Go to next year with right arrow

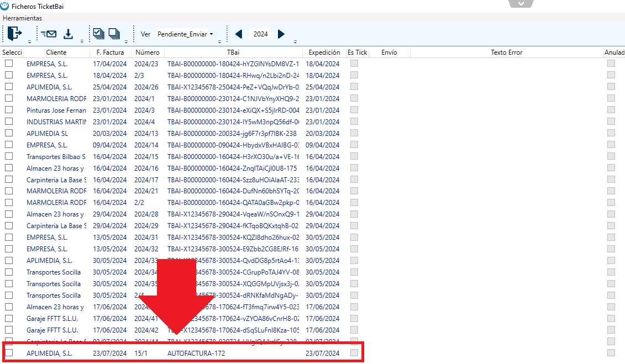281,34
